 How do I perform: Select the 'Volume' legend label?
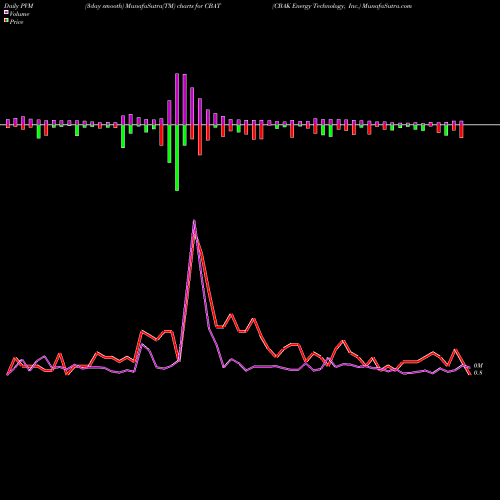[x=19, y=14]
